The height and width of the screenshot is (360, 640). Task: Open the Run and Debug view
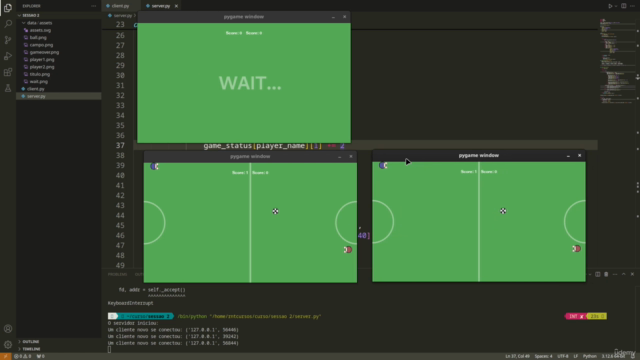pyautogui.click(x=8, y=56)
